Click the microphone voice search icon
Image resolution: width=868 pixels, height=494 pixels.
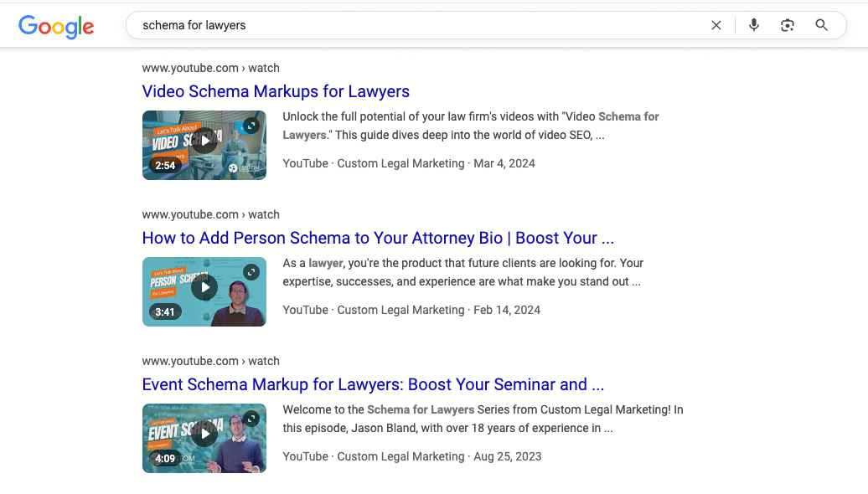pyautogui.click(x=753, y=25)
